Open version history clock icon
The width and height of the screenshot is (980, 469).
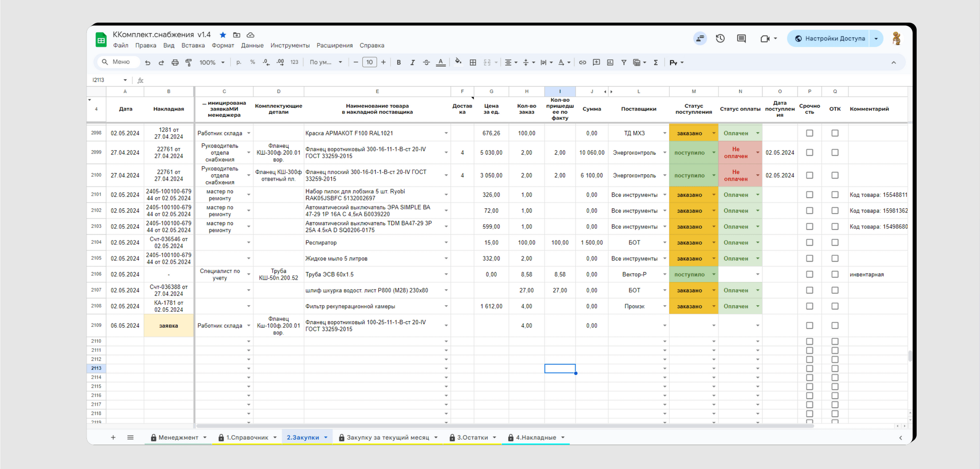coord(720,39)
